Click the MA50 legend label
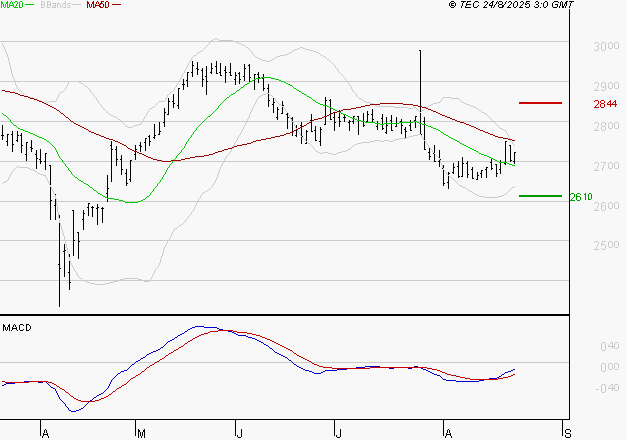The height and width of the screenshot is (440, 627). (x=98, y=5)
